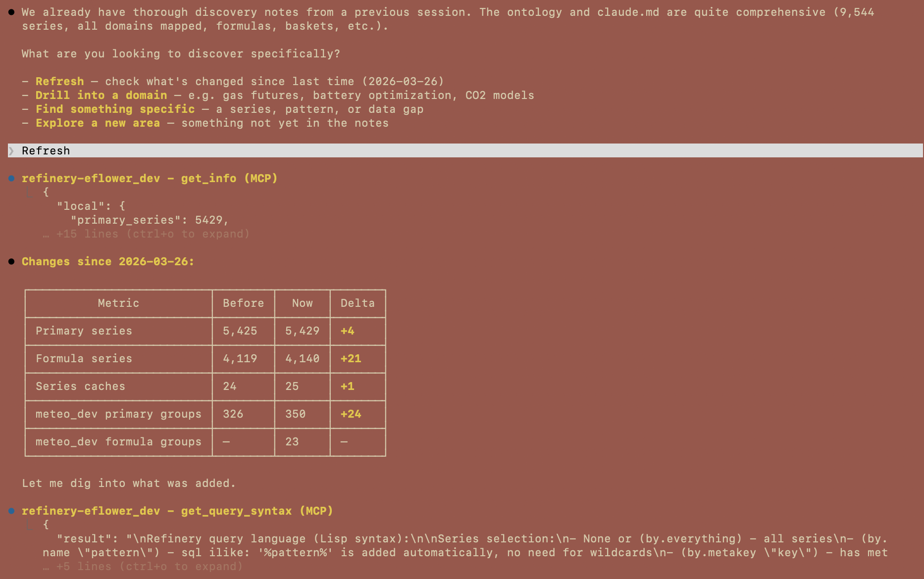
Task: Expand the Changes since 2026-03-26 section
Action: coord(108,261)
